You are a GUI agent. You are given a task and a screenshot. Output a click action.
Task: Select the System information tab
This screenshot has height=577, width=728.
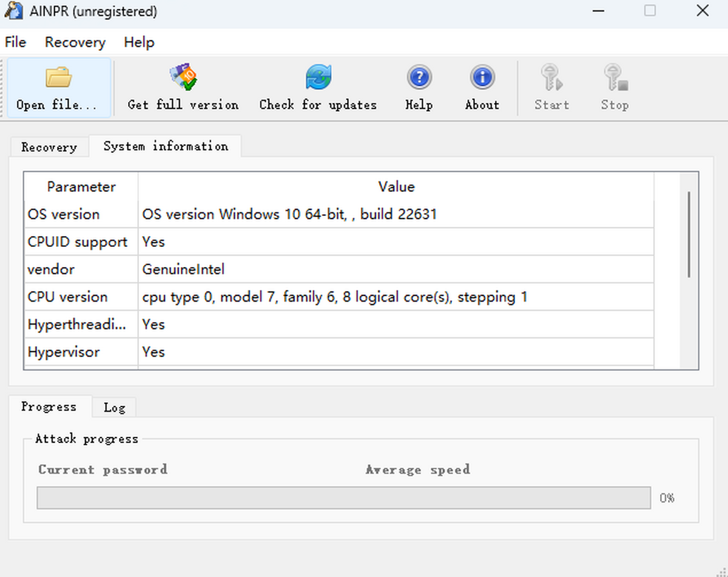pos(166,146)
